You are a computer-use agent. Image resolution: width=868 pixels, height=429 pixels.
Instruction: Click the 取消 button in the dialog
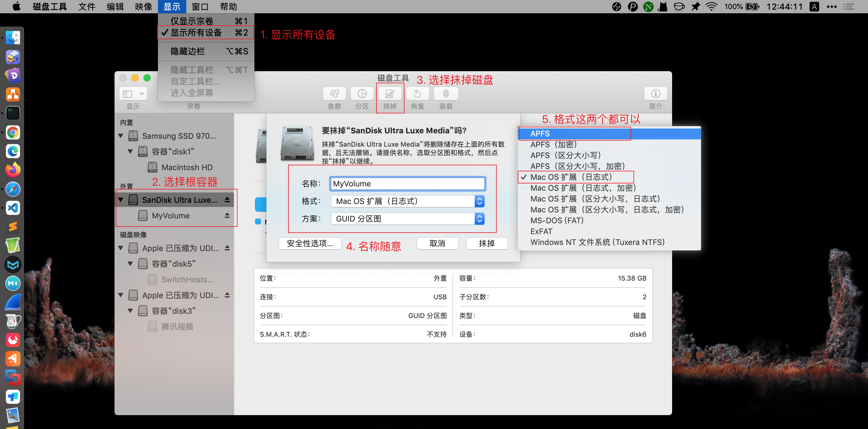click(x=437, y=243)
